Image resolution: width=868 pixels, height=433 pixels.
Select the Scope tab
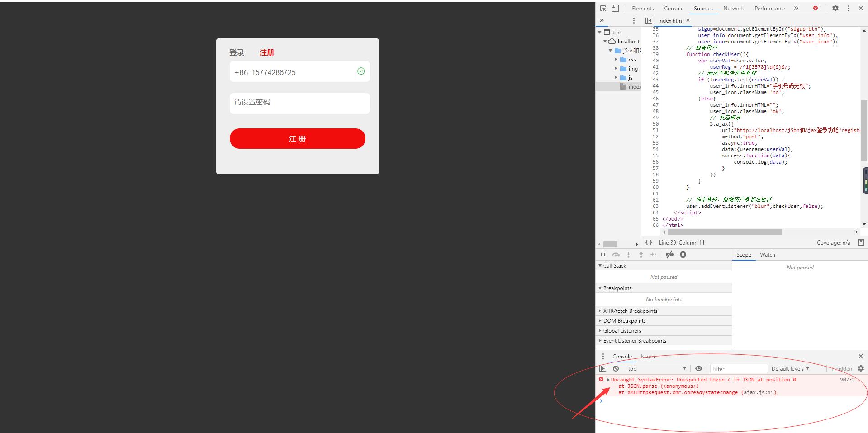pyautogui.click(x=743, y=254)
